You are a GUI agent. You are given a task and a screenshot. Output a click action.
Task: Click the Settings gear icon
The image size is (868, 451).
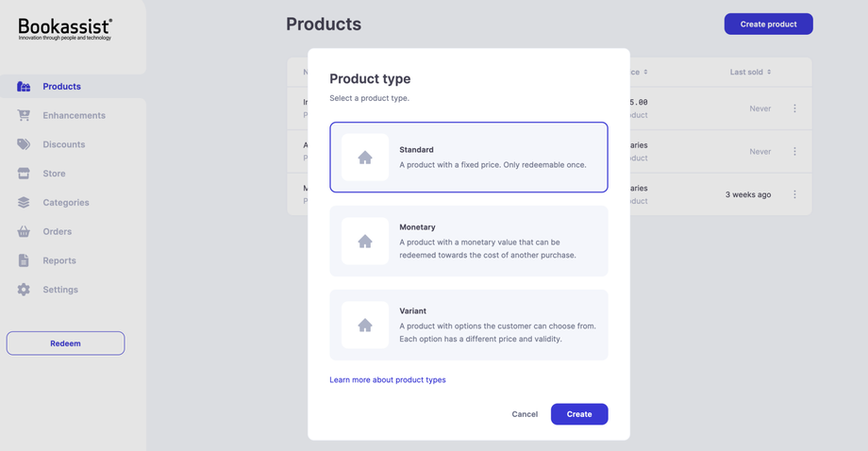24,290
